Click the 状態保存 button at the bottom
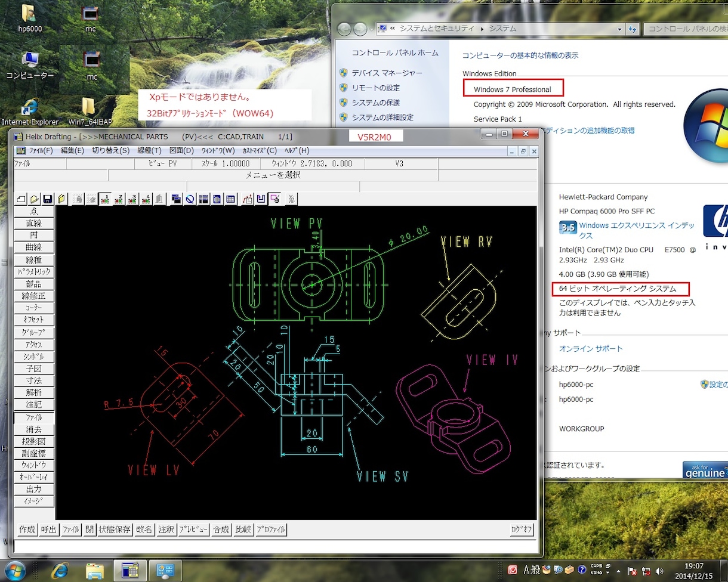This screenshot has height=582, width=728. point(115,530)
